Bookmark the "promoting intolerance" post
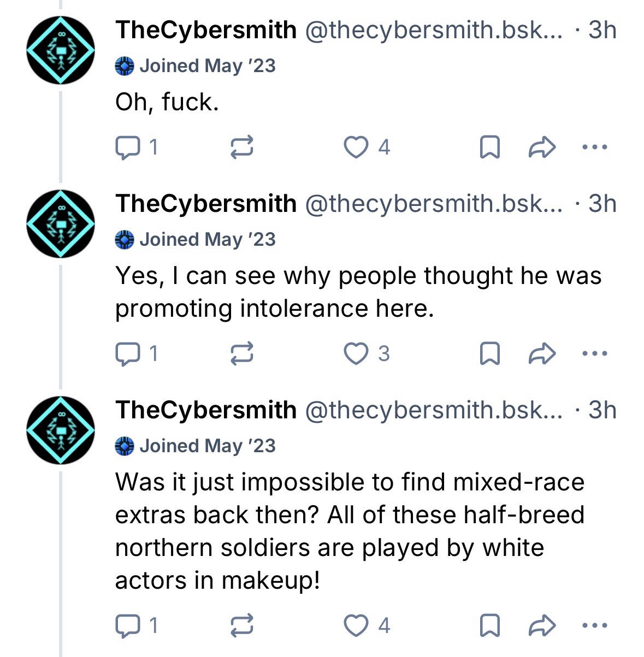The width and height of the screenshot is (644, 657). 489,354
